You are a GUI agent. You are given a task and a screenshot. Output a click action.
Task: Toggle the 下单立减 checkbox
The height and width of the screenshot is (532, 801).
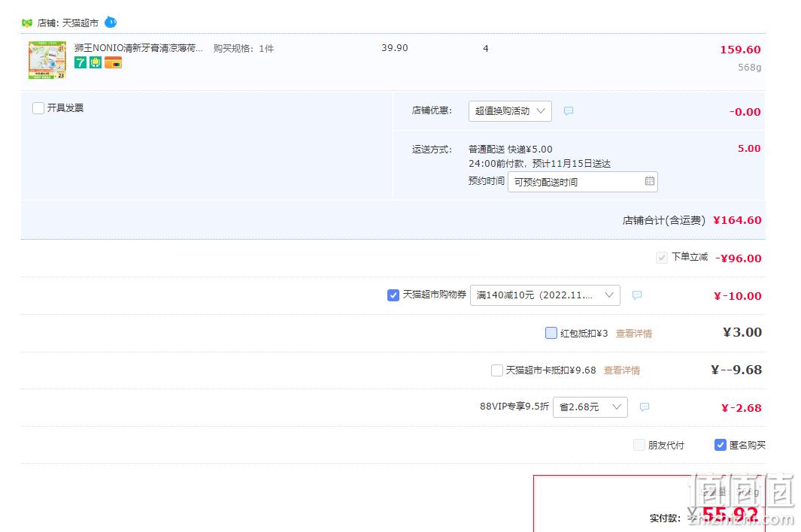(662, 258)
